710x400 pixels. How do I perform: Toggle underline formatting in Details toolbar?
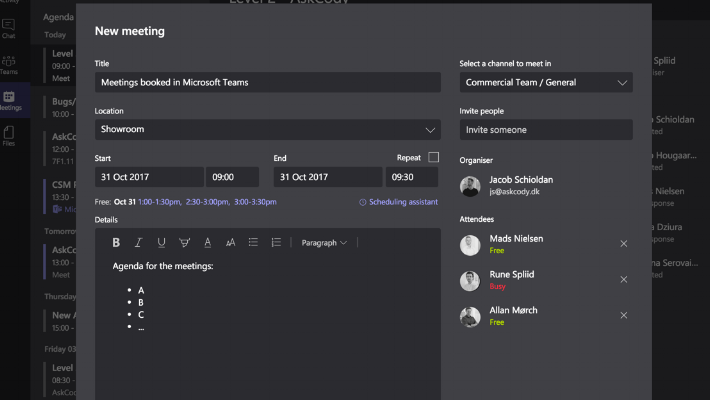pos(161,243)
